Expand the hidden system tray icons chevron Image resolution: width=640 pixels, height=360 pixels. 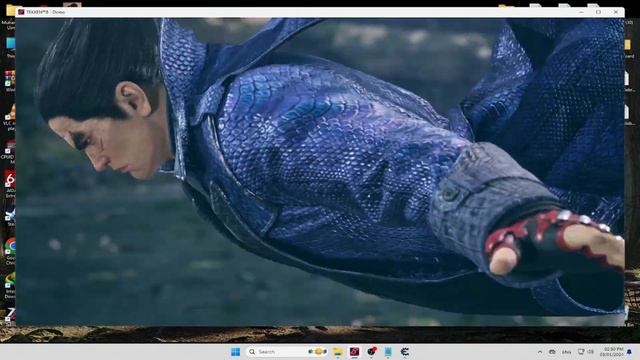(x=540, y=352)
